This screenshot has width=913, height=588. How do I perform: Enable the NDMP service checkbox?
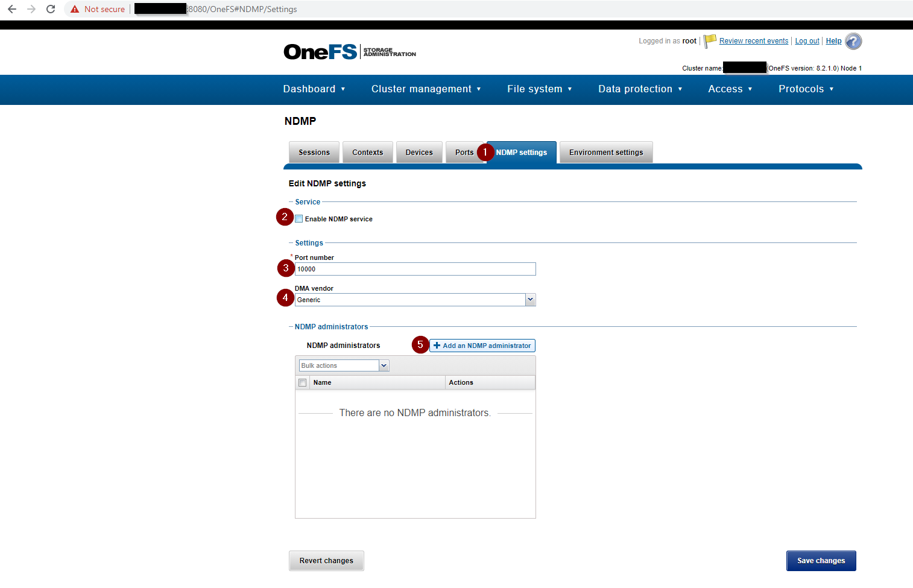(299, 218)
